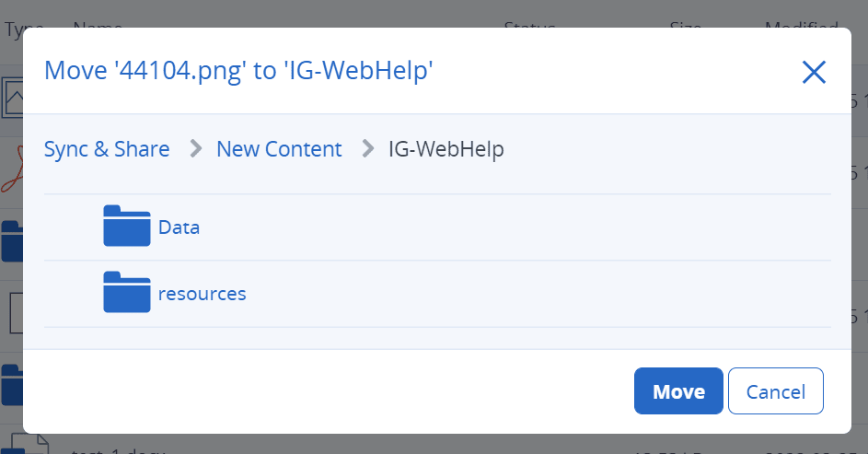The height and width of the screenshot is (454, 868).
Task: Sort by the Status column header
Action: (529, 26)
